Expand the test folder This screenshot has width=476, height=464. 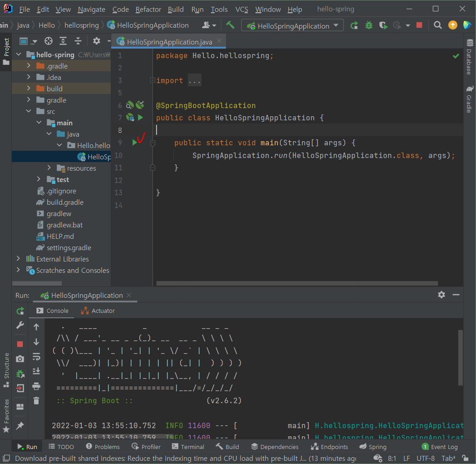(x=39, y=179)
